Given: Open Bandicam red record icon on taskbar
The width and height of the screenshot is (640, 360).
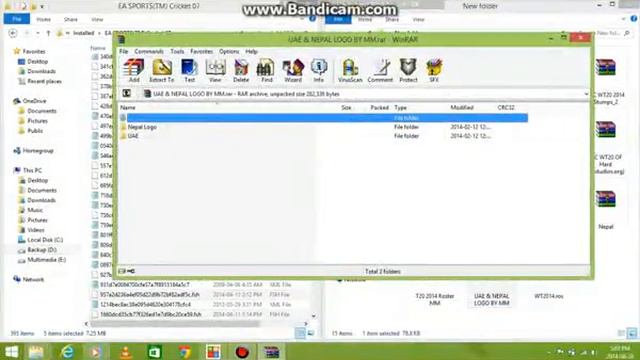Looking at the screenshot, I should pos(242,351).
